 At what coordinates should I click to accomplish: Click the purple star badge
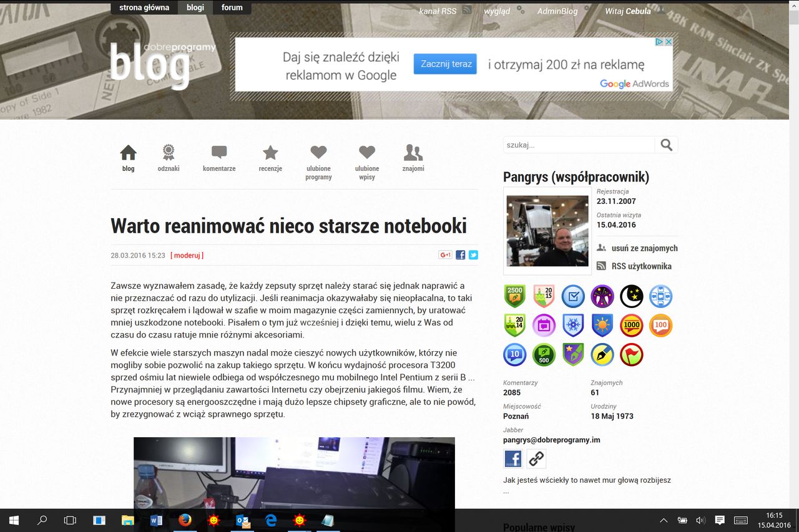[x=573, y=355]
